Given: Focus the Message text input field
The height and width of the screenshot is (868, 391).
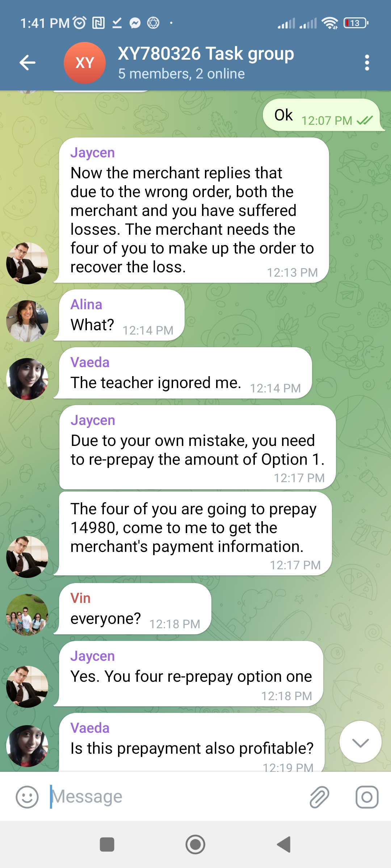Looking at the screenshot, I should [177, 797].
